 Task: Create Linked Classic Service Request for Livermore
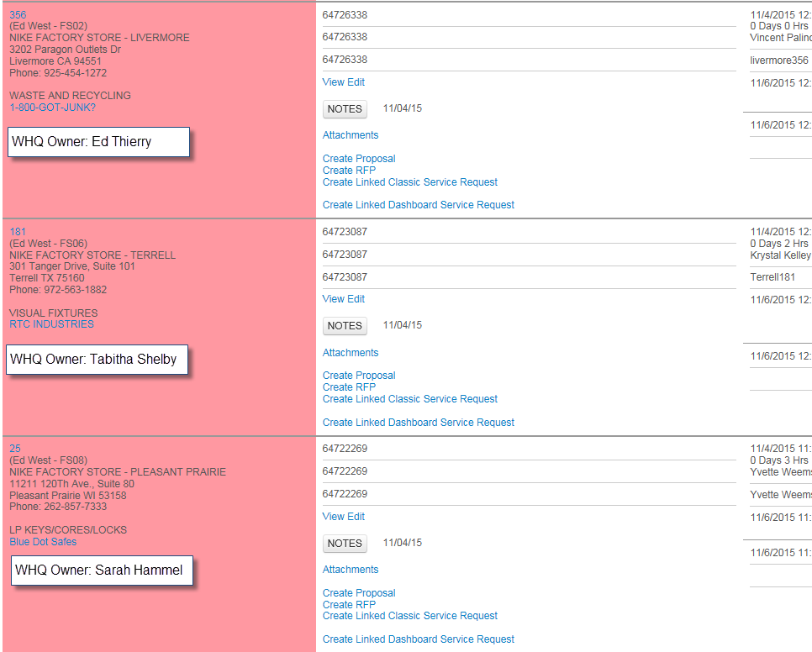click(410, 182)
